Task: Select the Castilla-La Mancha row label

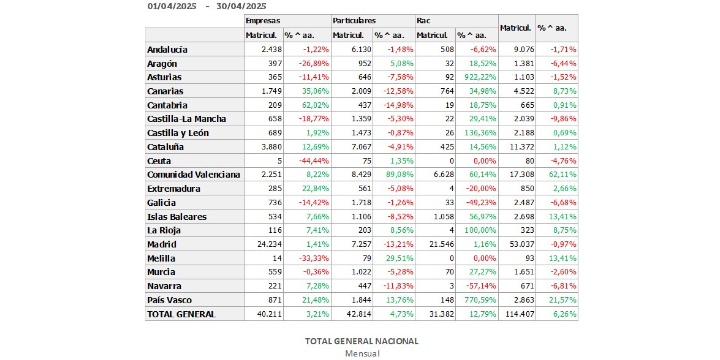Action: click(186, 119)
